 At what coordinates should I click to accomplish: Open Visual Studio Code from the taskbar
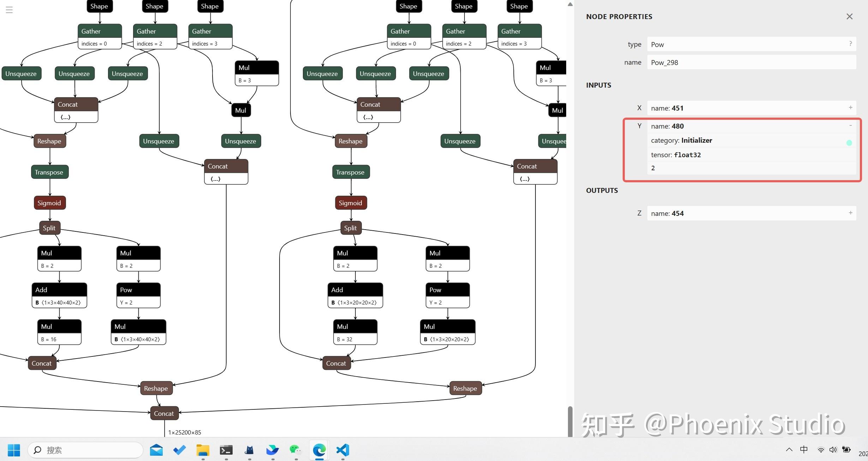click(x=342, y=450)
